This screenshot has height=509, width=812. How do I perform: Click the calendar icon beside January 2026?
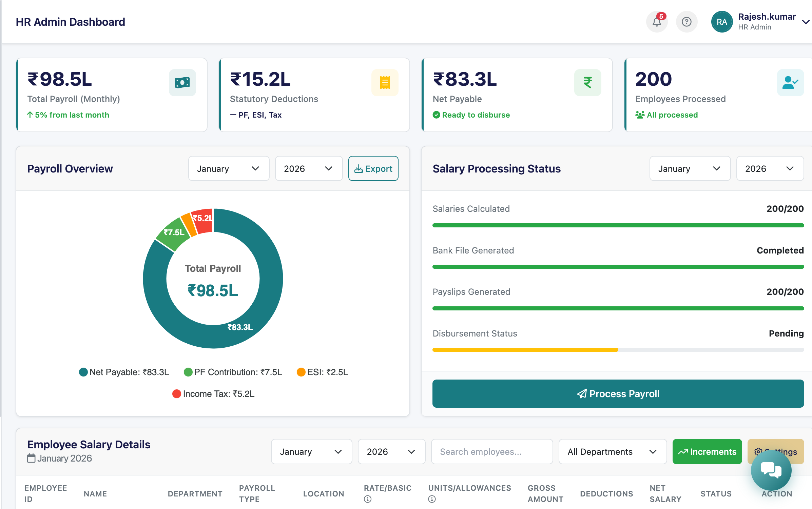point(31,458)
